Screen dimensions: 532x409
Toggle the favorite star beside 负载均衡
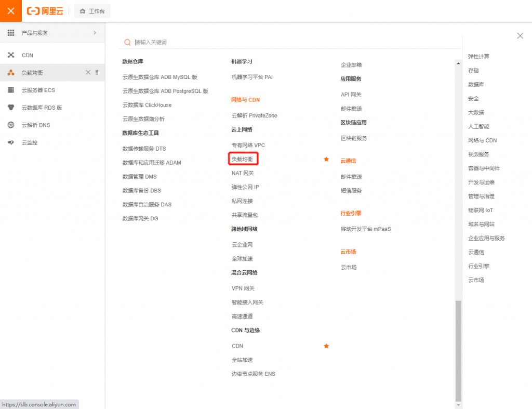point(326,159)
